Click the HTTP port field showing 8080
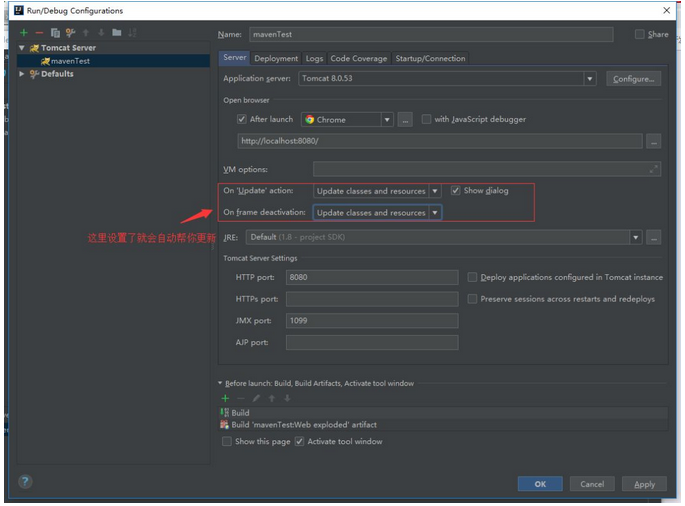685x506 pixels. pos(372,277)
